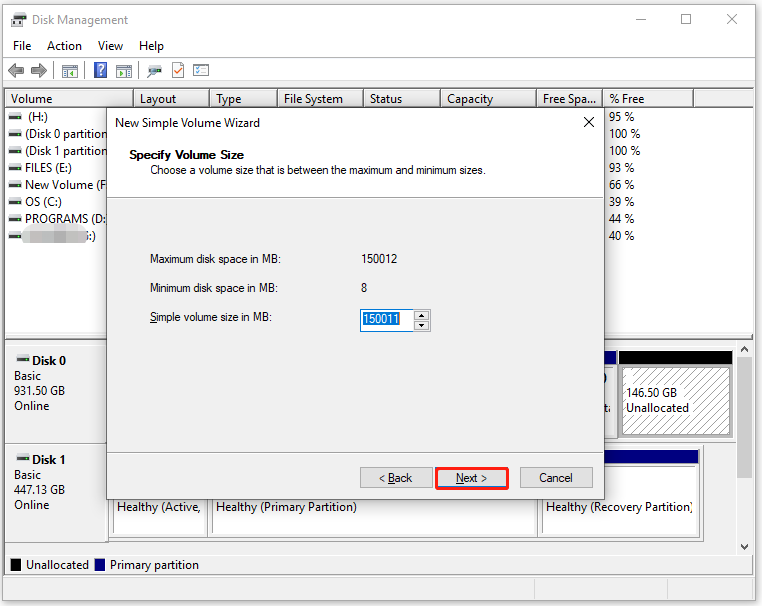Click the Specify Volume Size heading
The height and width of the screenshot is (606, 762).
tap(187, 155)
